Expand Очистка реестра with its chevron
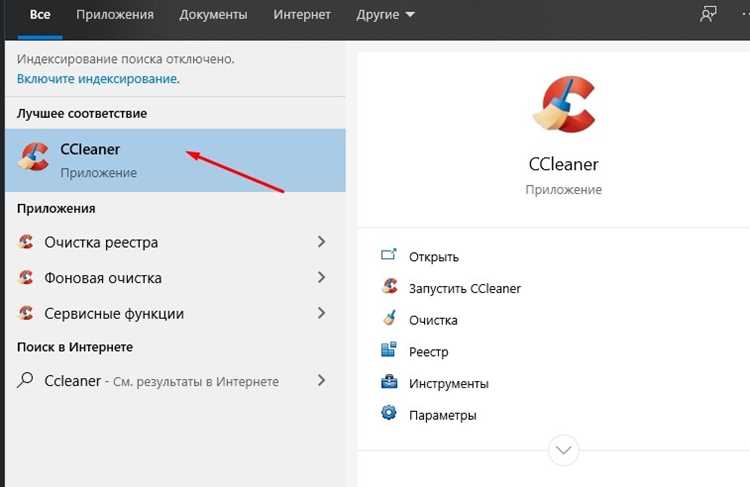This screenshot has height=487, width=750. click(x=321, y=242)
